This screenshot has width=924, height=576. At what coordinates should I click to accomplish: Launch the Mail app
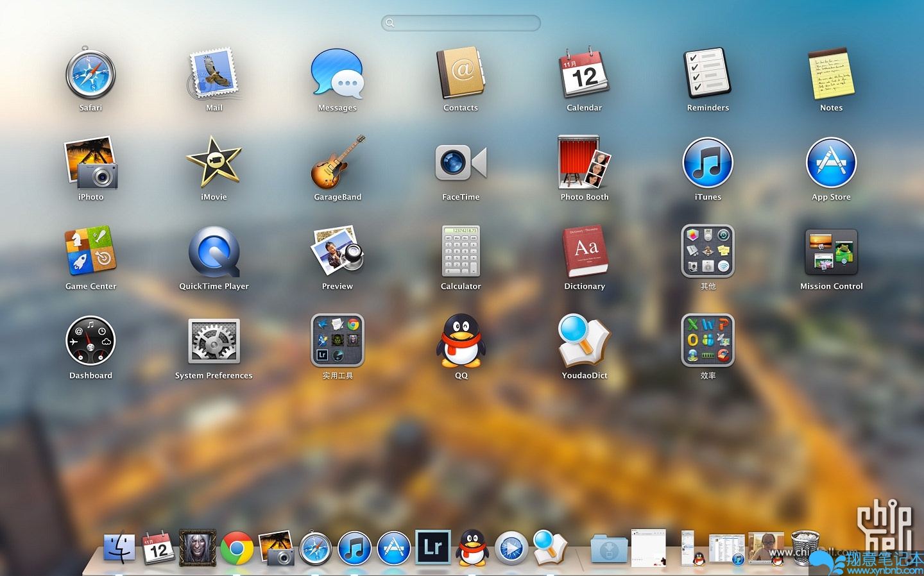click(x=214, y=74)
